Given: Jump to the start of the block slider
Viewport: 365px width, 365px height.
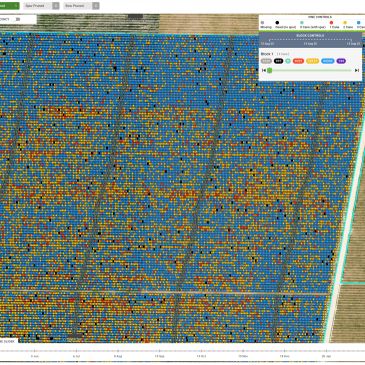Looking at the screenshot, I should (x=264, y=70).
